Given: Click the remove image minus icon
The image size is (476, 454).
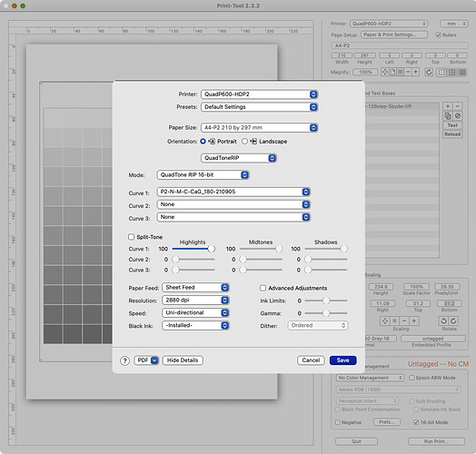Looking at the screenshot, I should click(458, 106).
